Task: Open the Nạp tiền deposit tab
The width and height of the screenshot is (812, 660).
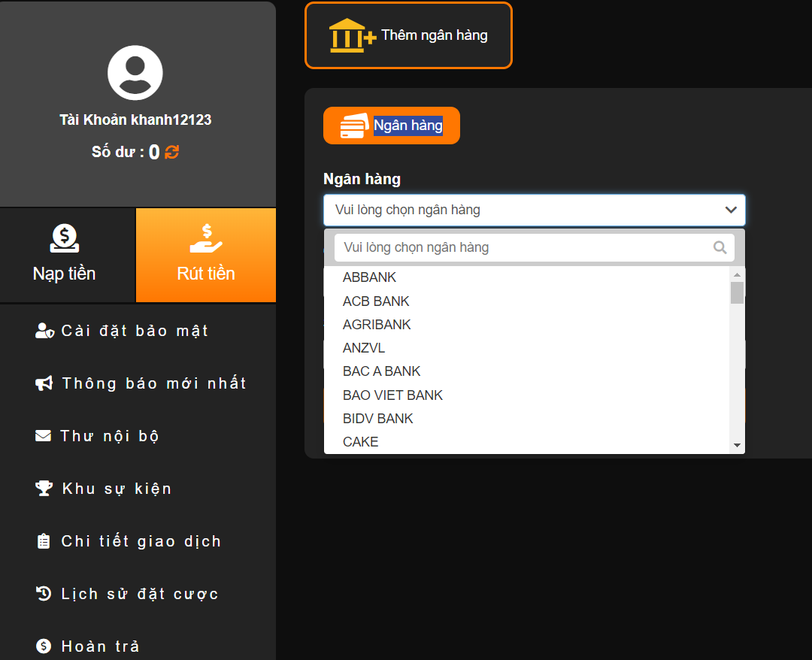Action: [x=68, y=255]
